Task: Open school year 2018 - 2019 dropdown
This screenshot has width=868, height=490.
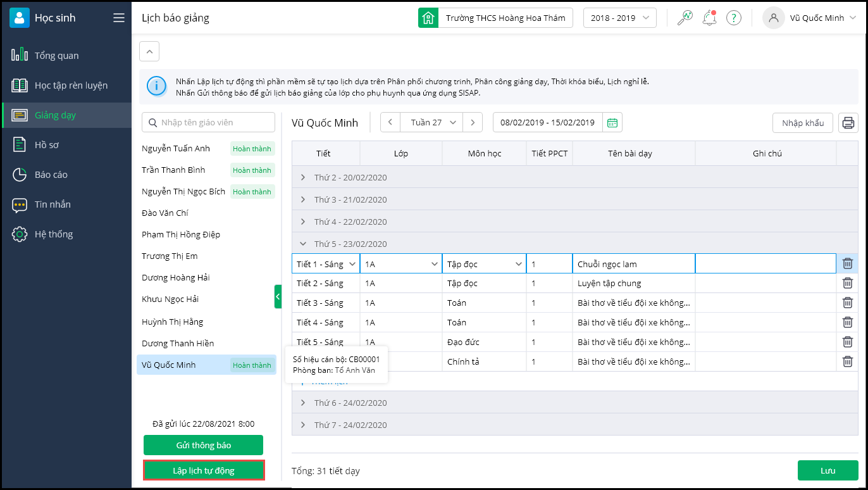Action: [619, 18]
